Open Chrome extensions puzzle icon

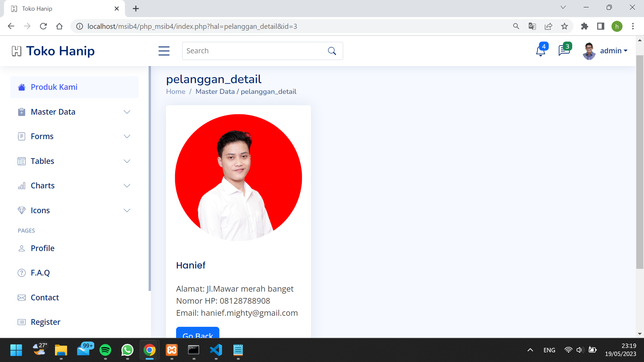point(585,26)
